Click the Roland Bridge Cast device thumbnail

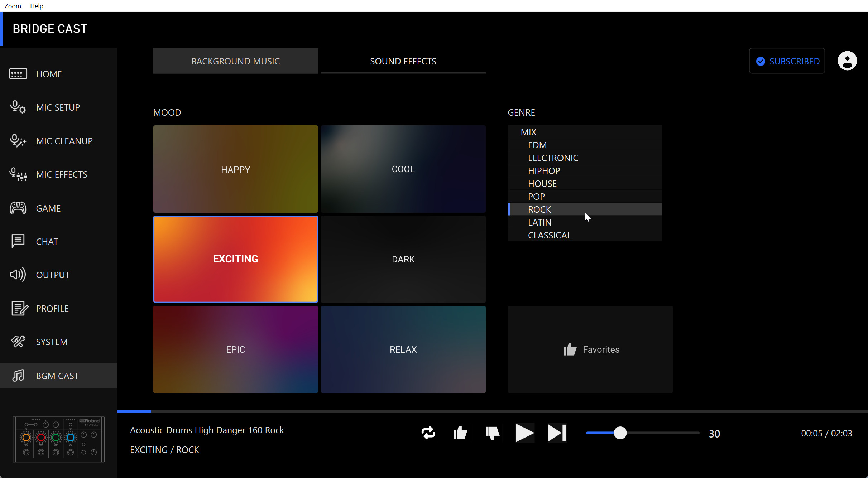coord(59,439)
